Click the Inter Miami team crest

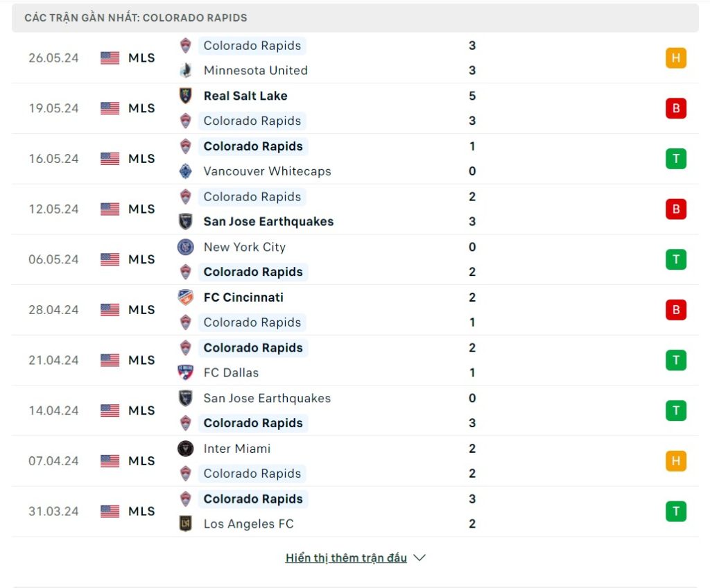tap(185, 449)
